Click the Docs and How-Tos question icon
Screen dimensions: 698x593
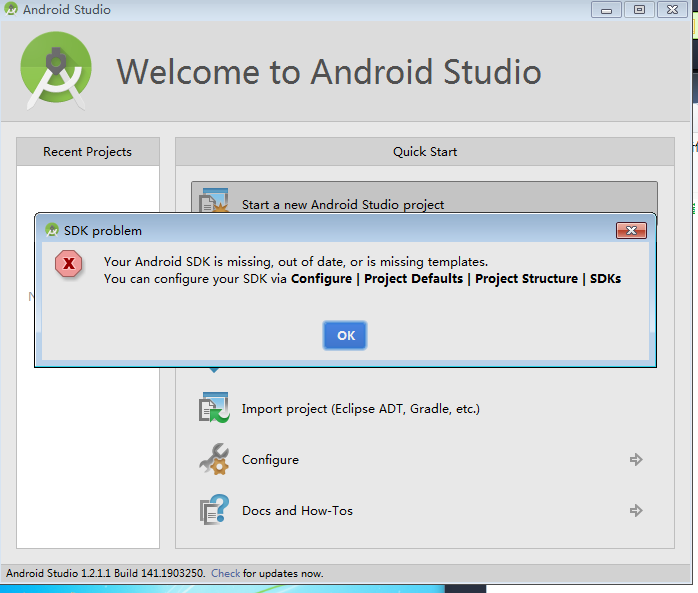coord(214,510)
